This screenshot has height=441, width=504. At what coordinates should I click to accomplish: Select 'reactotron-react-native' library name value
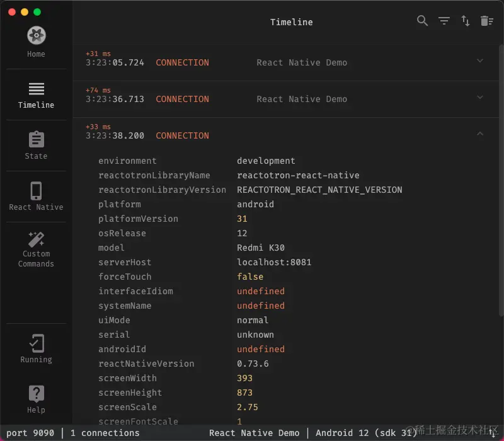[298, 175]
